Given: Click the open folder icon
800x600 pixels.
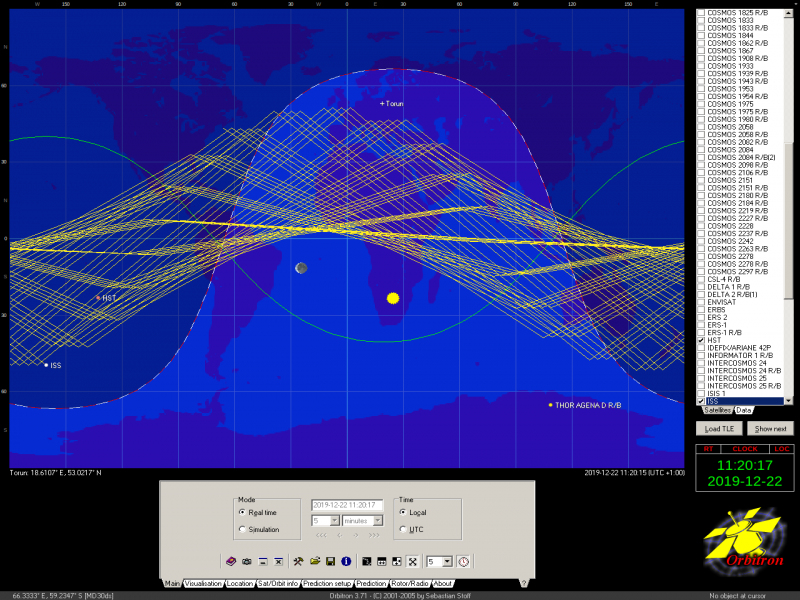Looking at the screenshot, I should tap(314, 562).
